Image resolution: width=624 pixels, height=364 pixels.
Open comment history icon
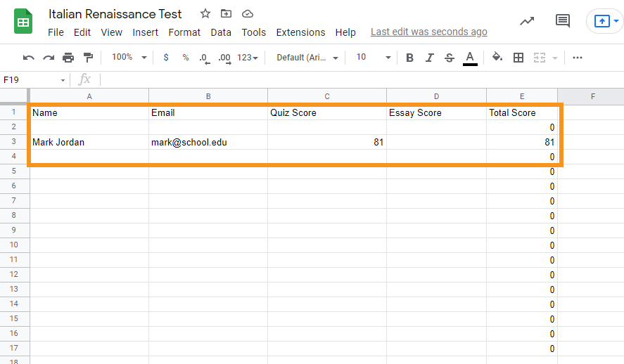click(x=562, y=21)
